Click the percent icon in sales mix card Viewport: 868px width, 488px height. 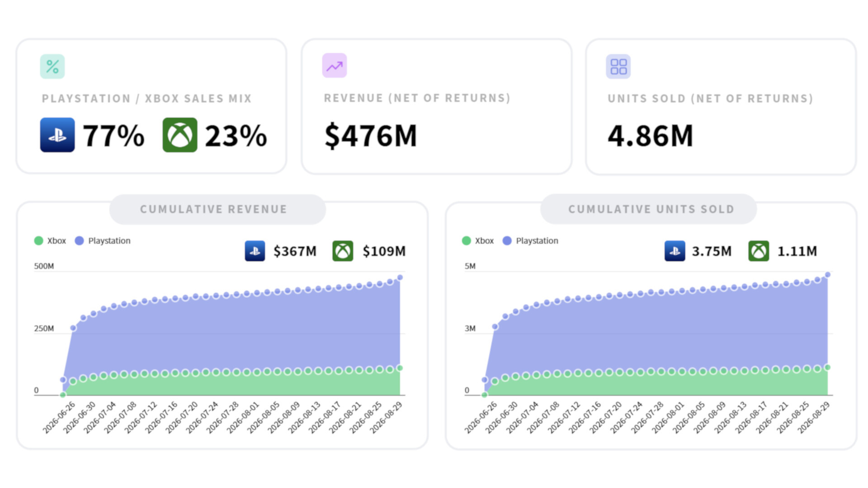point(52,66)
